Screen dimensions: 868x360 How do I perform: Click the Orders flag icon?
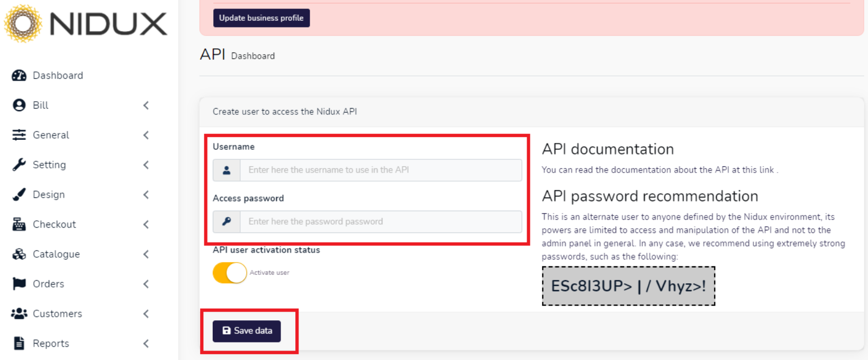[x=19, y=284]
